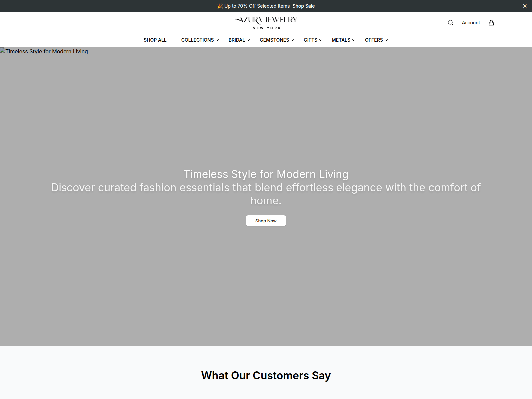The height and width of the screenshot is (399, 532).
Task: Click the Shop Now button
Action: [266, 221]
